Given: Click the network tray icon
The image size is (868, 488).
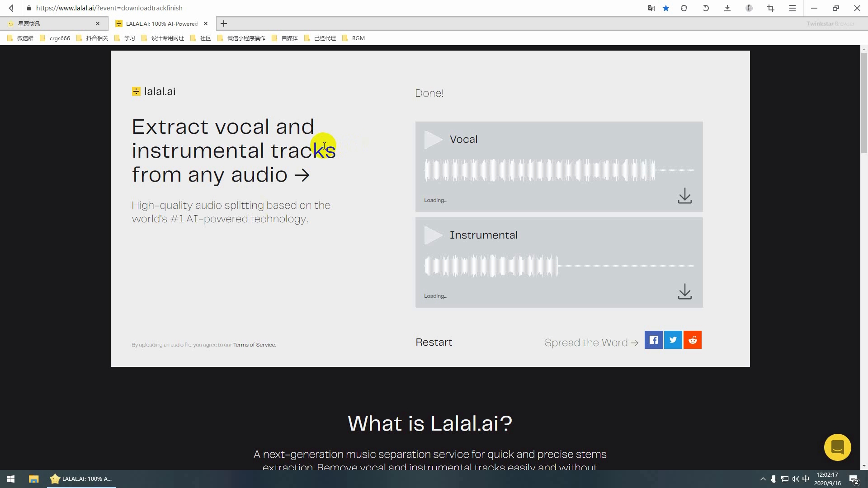Looking at the screenshot, I should tap(784, 479).
